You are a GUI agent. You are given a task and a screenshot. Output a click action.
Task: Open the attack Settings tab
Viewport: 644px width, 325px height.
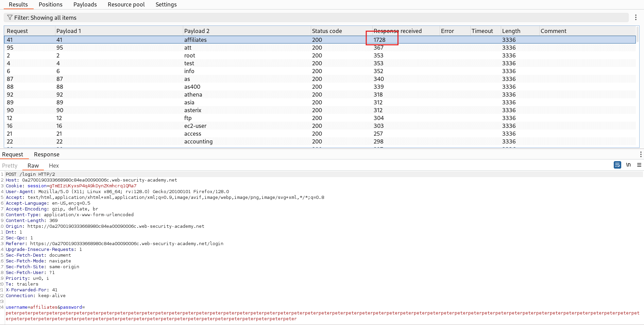coord(166,4)
